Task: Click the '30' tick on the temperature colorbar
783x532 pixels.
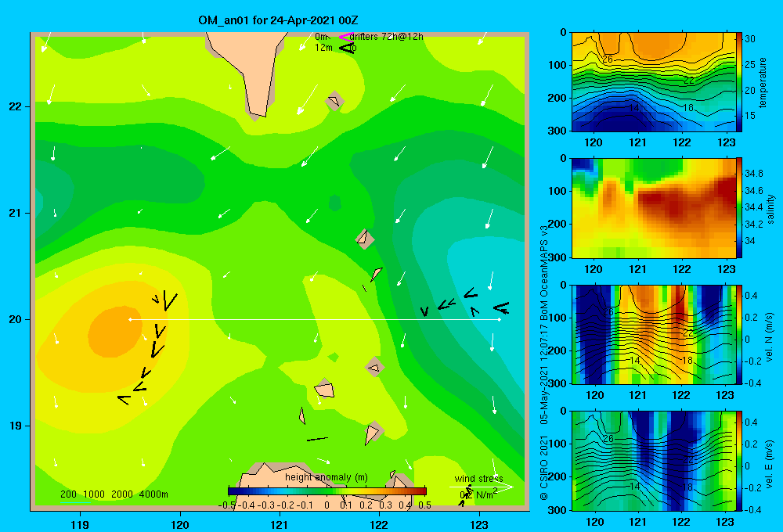Action: tap(749, 39)
